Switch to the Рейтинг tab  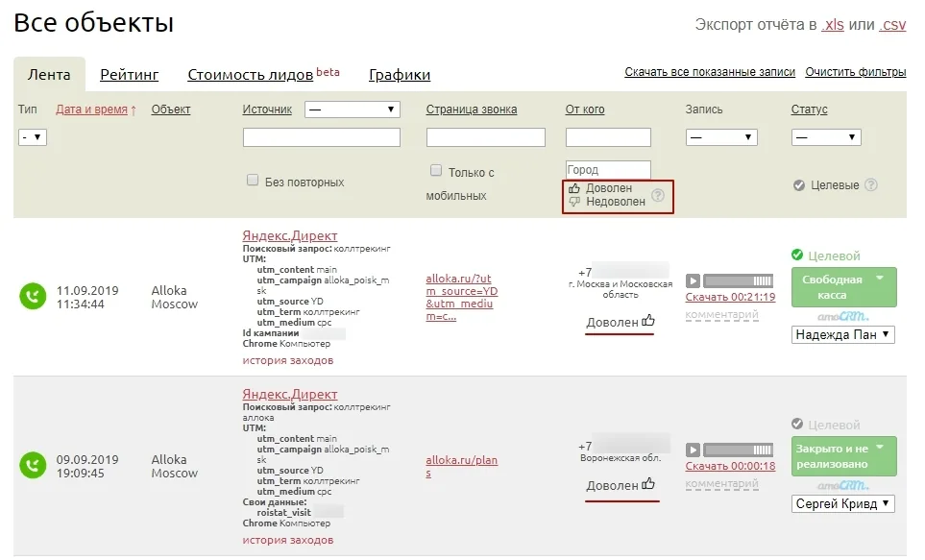click(130, 74)
